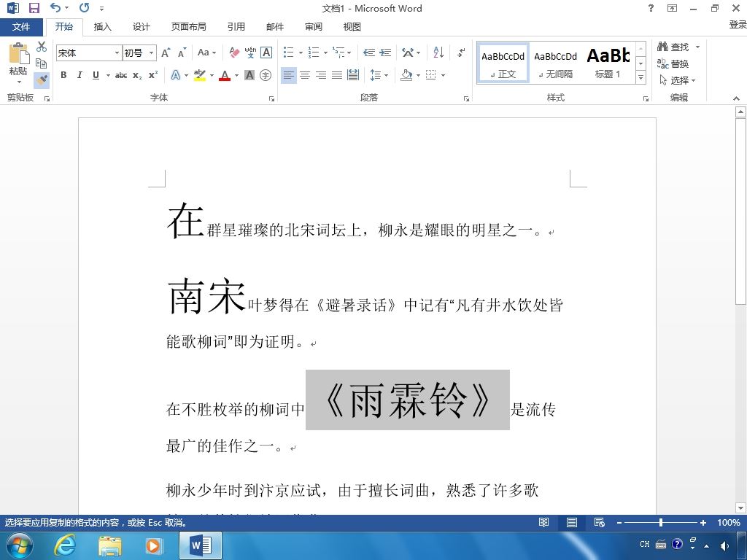The width and height of the screenshot is (747, 560).
Task: Apply character border icon
Action: coord(266,52)
